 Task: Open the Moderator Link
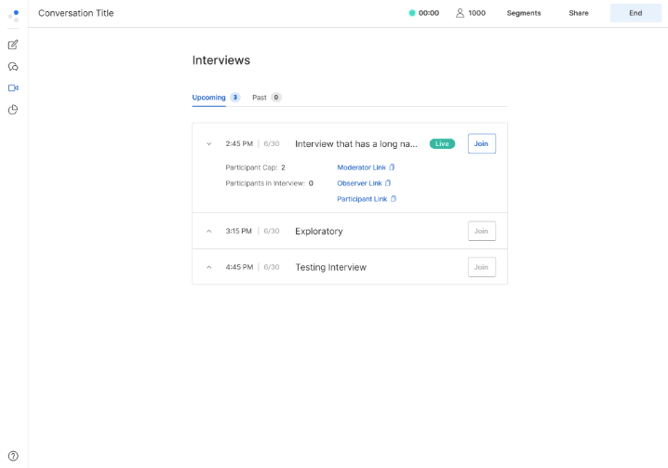tap(361, 167)
